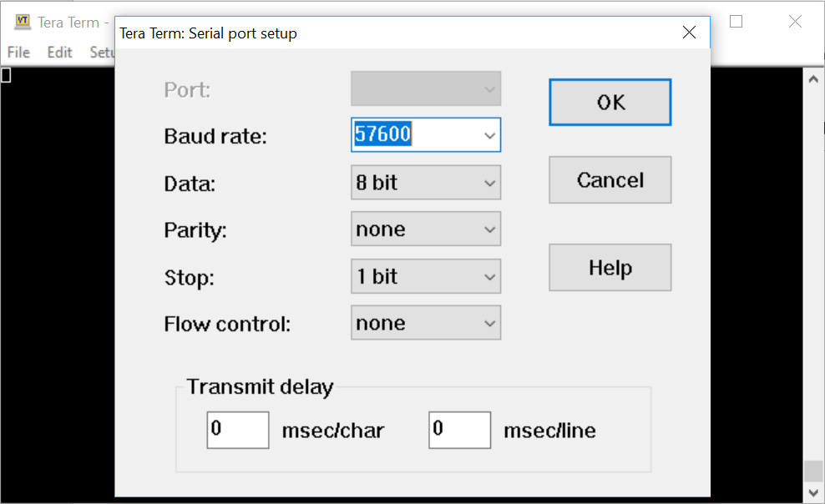Click the msec/line transmit delay field
Screen dimensions: 825x504
click(459, 430)
